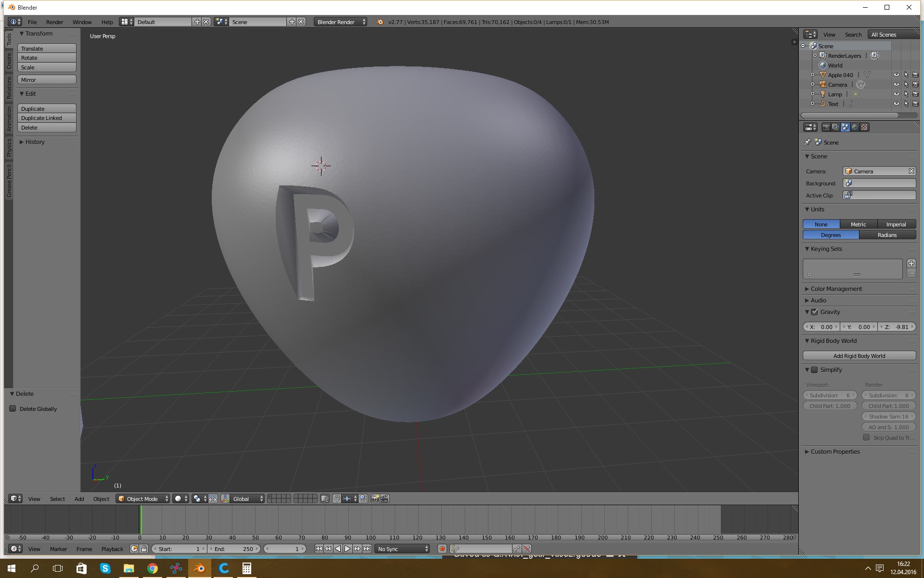Screen dimensions: 924x578
Task: Select Metric units setting
Action: tap(859, 224)
